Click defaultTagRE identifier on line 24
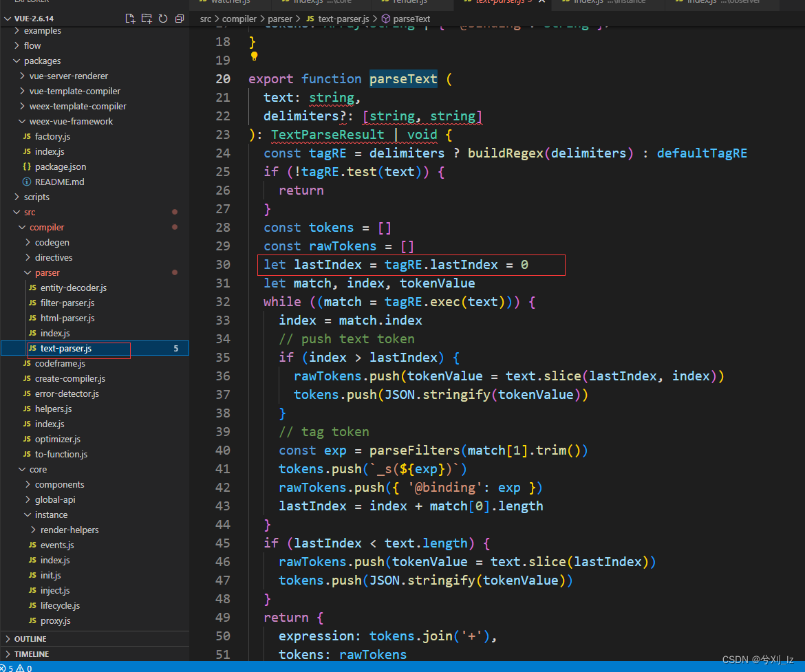 [702, 153]
